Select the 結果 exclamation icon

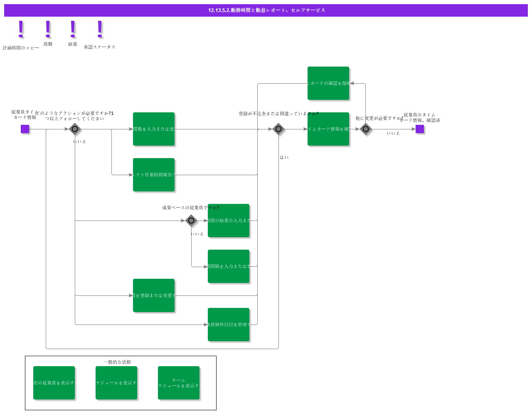point(73,29)
